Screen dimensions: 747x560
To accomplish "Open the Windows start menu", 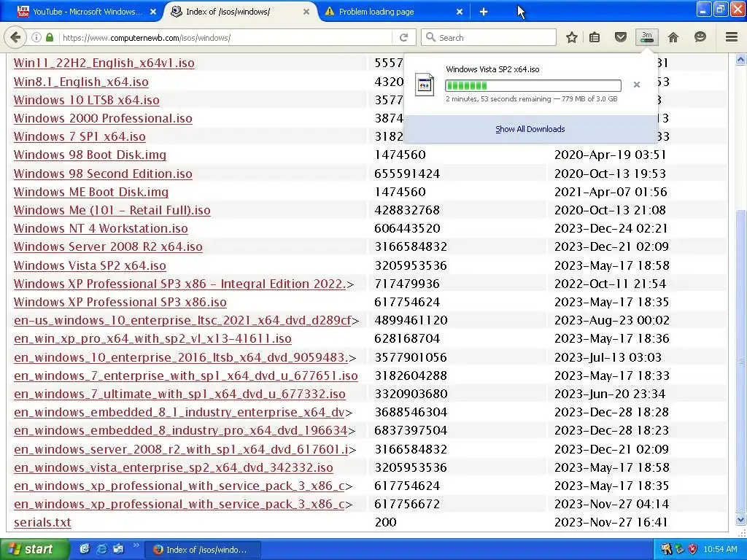I will click(34, 549).
